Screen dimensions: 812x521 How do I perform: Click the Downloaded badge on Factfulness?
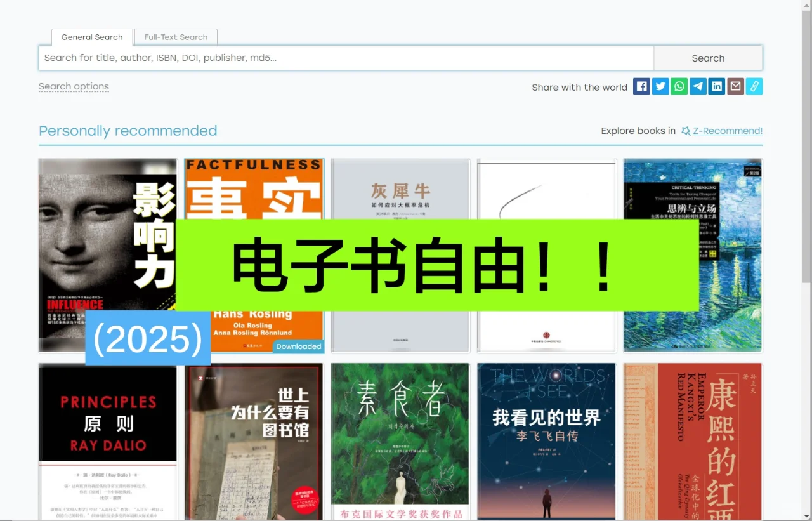[x=298, y=346]
